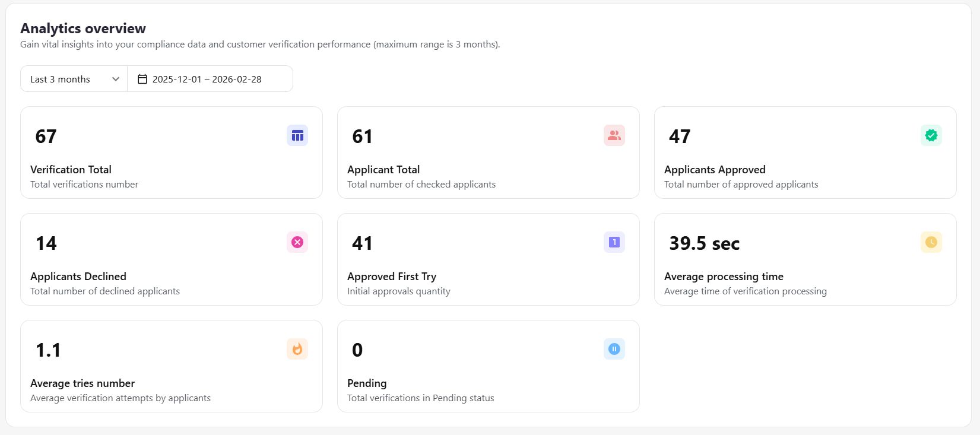The height and width of the screenshot is (435, 980).
Task: Click the orange flame Average tries icon
Action: tap(297, 349)
